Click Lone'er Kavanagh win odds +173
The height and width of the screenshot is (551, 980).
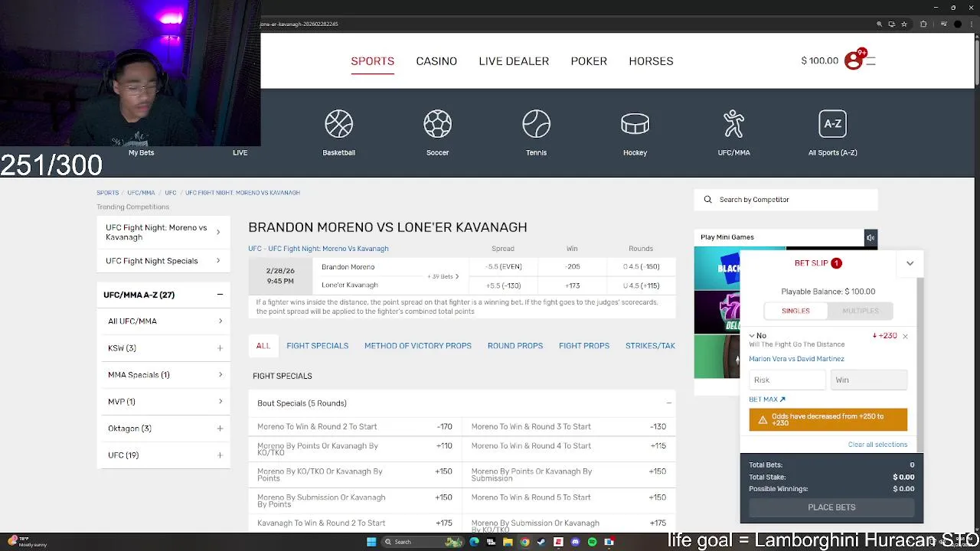(x=572, y=285)
